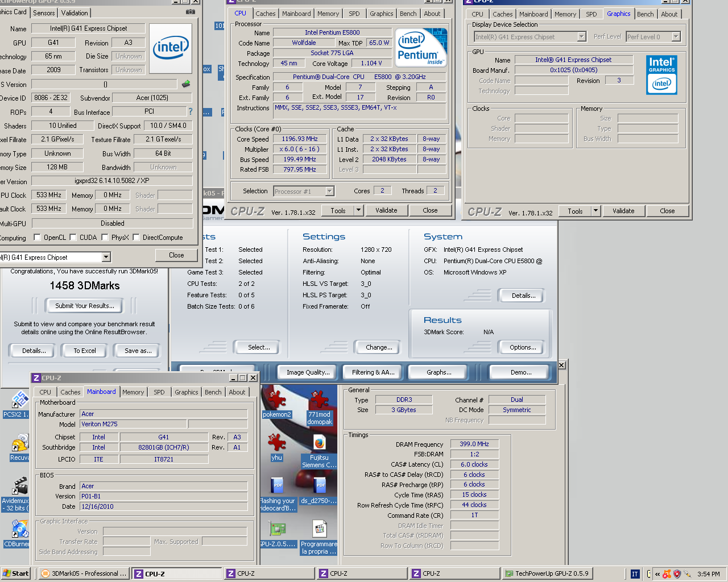Open the Fujitsu Siemens Firefox document icon
Image resolution: width=728 pixels, height=582 pixels.
coord(319,443)
